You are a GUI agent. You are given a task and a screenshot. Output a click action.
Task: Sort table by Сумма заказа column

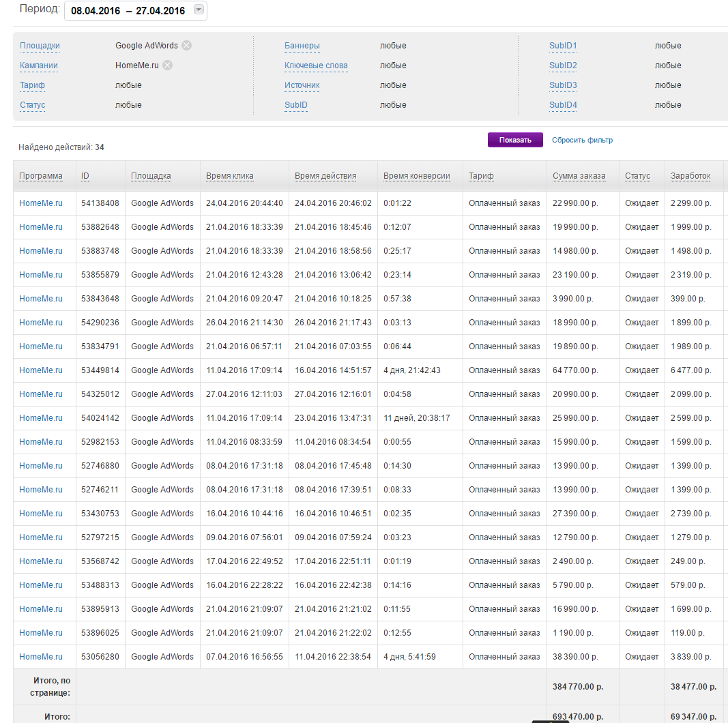[579, 176]
